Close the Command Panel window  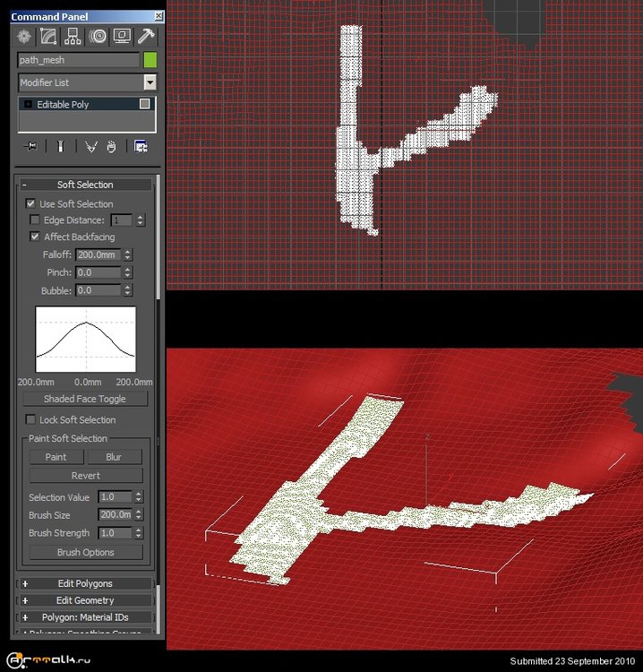(159, 16)
